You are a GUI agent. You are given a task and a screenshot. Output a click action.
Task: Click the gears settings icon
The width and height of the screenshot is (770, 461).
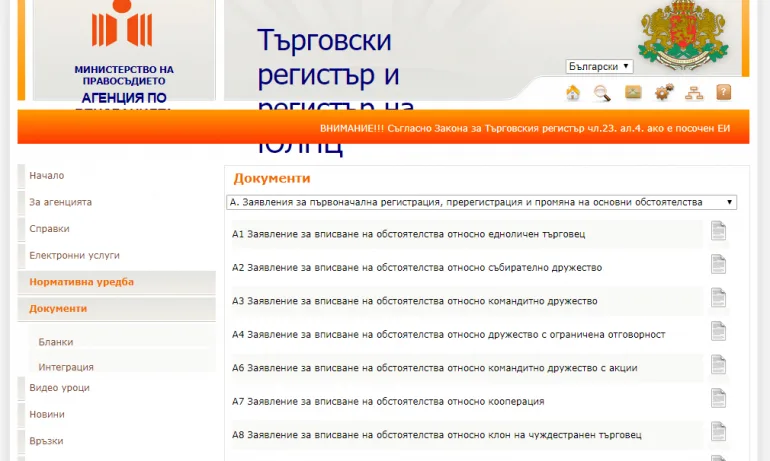tap(663, 92)
